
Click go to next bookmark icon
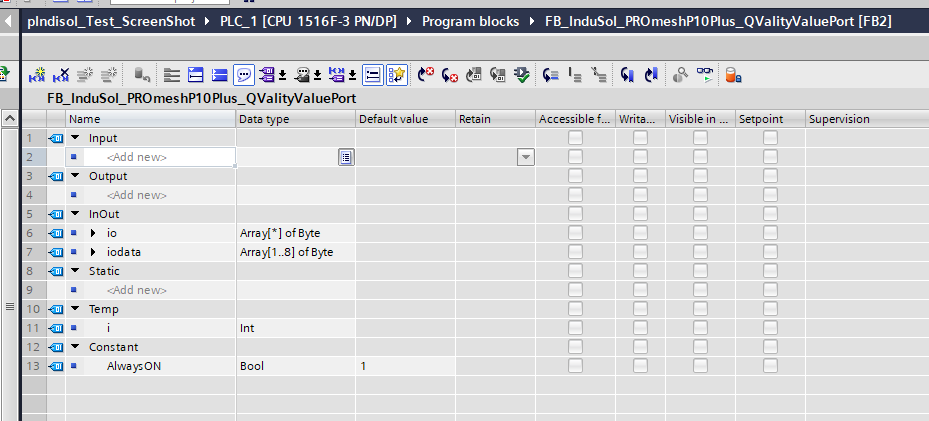(627, 75)
